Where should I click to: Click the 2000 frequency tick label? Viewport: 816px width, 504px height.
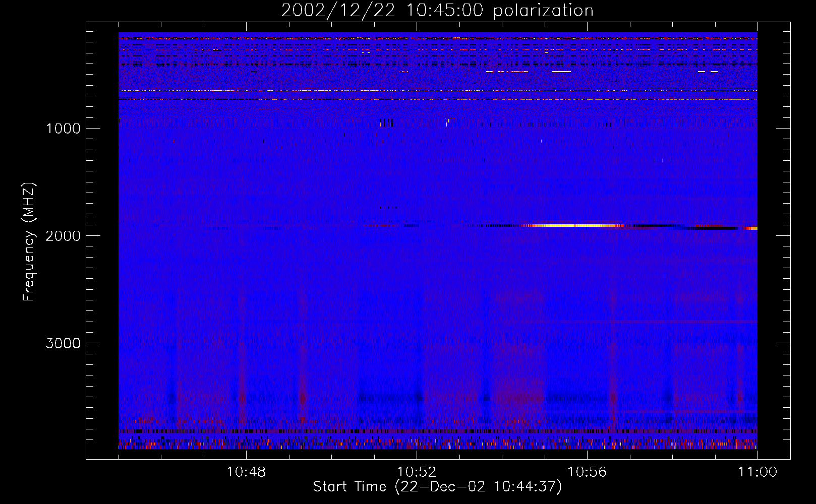(63, 236)
